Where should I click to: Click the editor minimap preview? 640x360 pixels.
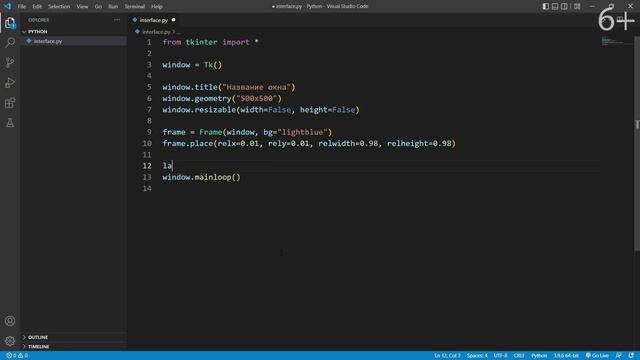[x=616, y=41]
